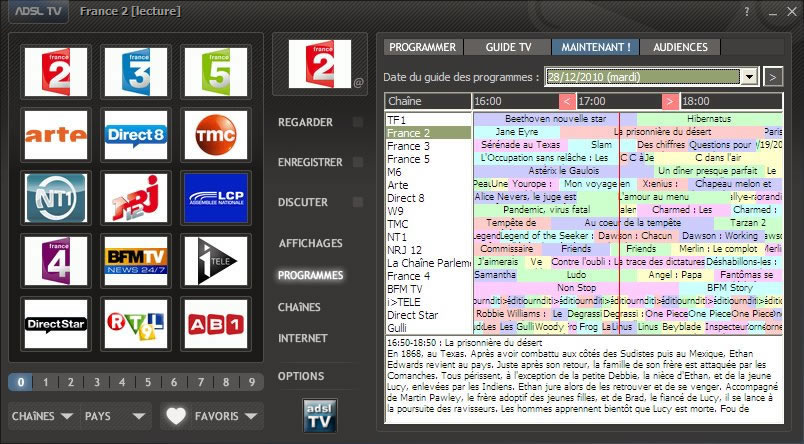
Task: Tune to the RTL9 channel tile
Action: [136, 324]
